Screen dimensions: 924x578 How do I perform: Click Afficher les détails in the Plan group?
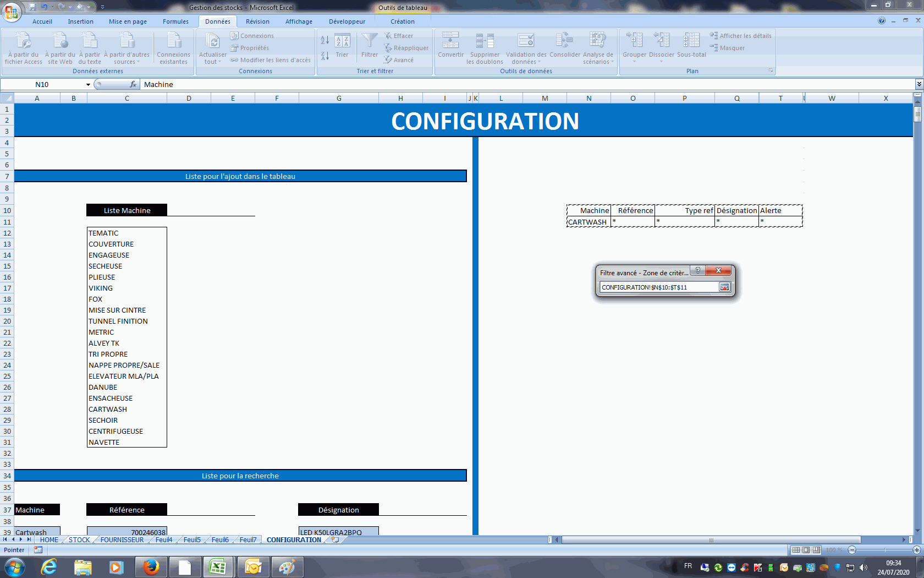coord(741,36)
